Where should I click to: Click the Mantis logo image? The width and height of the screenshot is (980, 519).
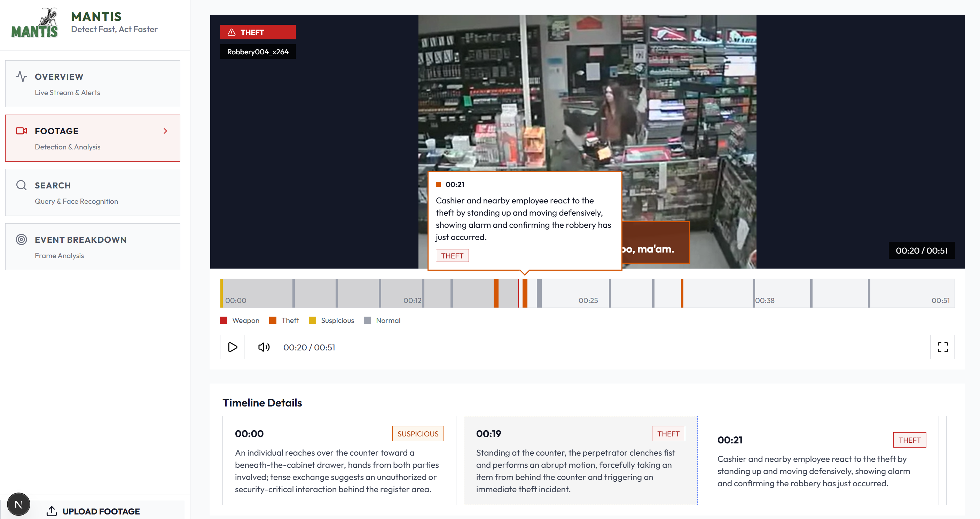[x=34, y=23]
